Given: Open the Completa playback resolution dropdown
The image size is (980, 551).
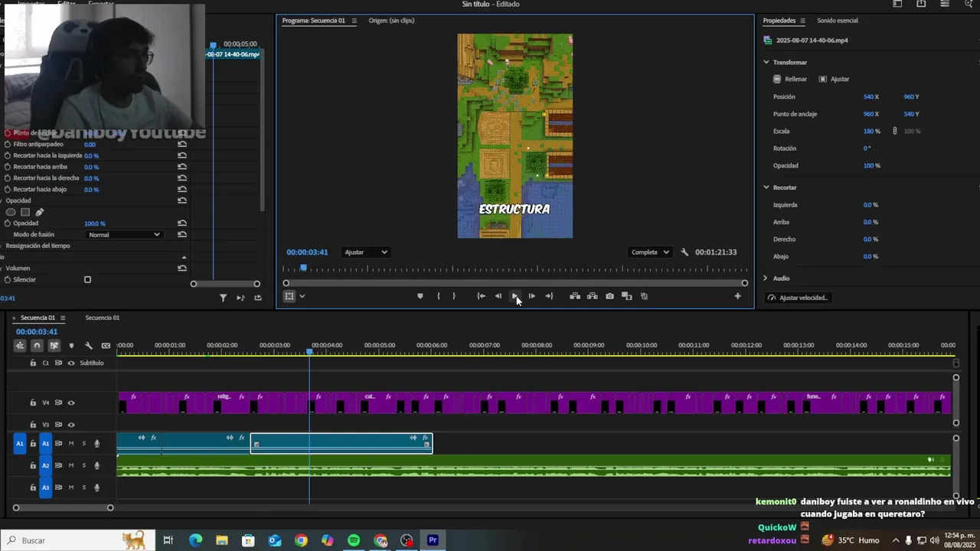Looking at the screenshot, I should click(x=650, y=253).
